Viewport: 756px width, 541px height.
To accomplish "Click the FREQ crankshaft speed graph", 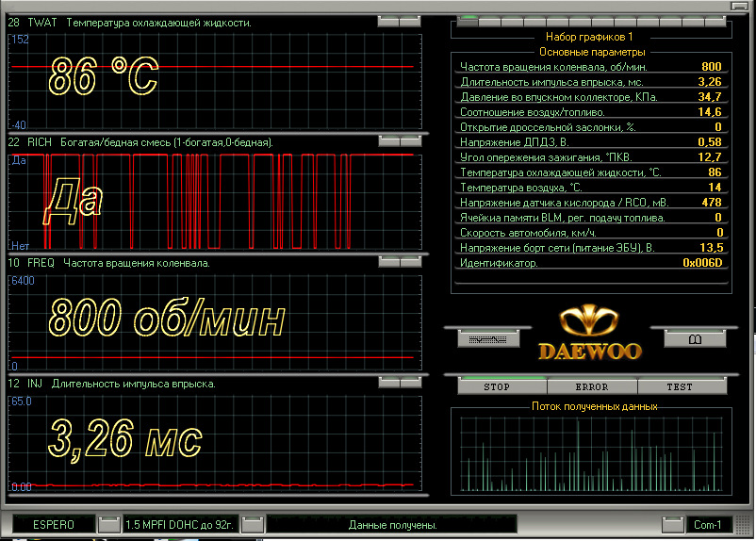I will click(215, 322).
